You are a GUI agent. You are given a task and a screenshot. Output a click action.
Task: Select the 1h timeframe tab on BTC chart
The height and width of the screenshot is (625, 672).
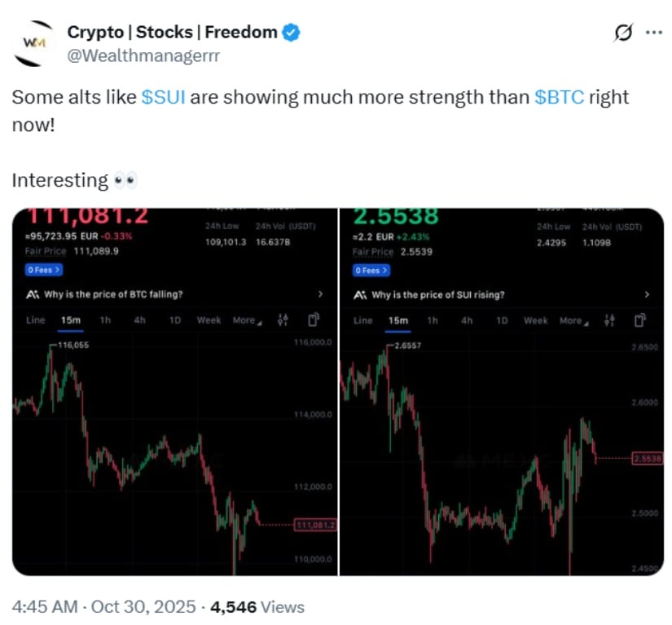(105, 320)
